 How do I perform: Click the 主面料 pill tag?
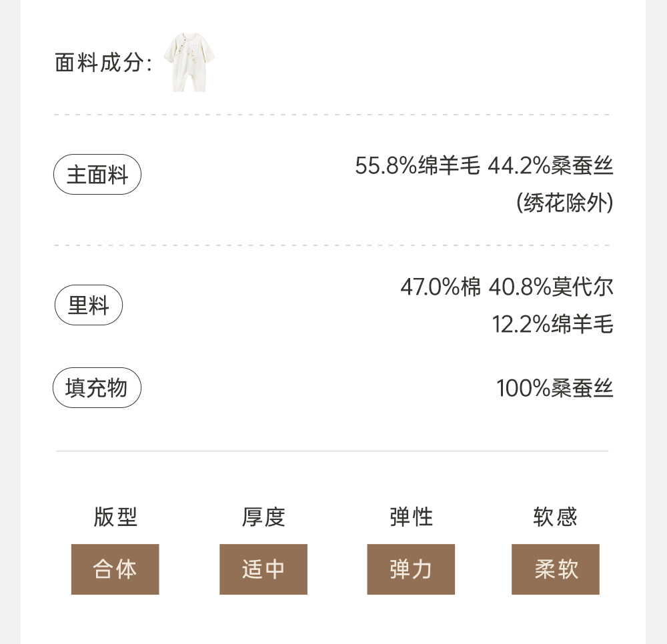click(x=97, y=175)
